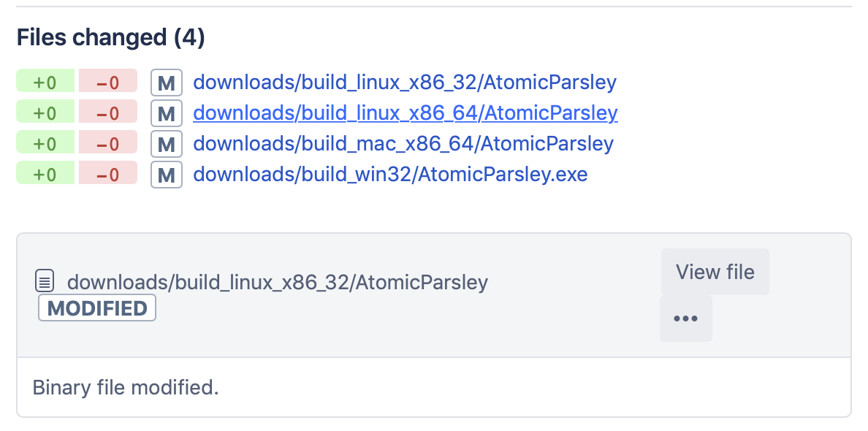Open downloads/build_win32/AtomicParsley.exe link
The height and width of the screenshot is (431, 868).
pos(390,174)
